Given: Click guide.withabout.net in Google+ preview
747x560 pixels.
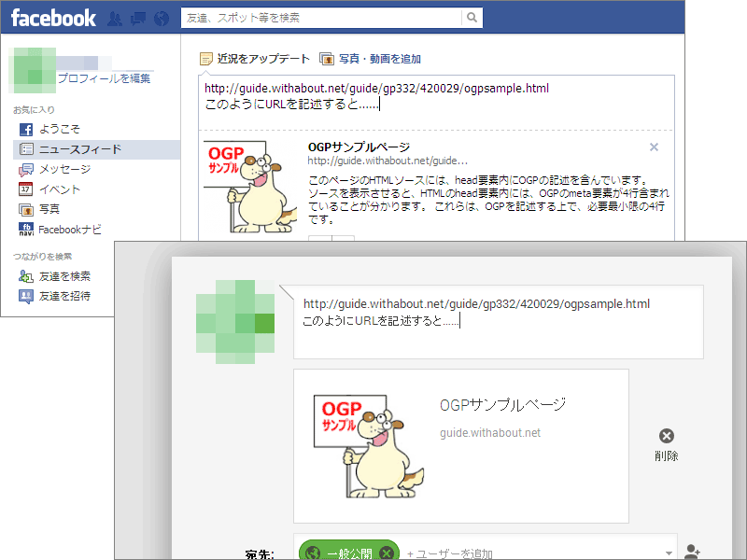Looking at the screenshot, I should [490, 433].
